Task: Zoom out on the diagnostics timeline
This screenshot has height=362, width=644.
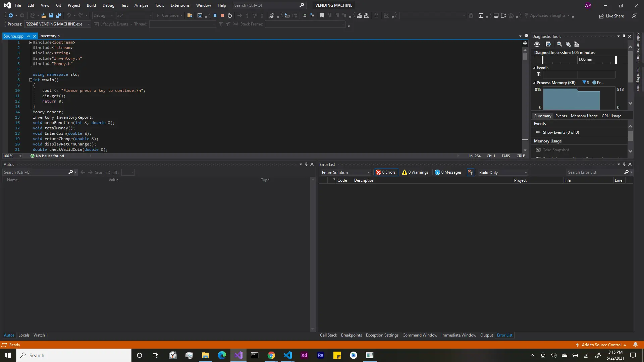Action: point(568,44)
